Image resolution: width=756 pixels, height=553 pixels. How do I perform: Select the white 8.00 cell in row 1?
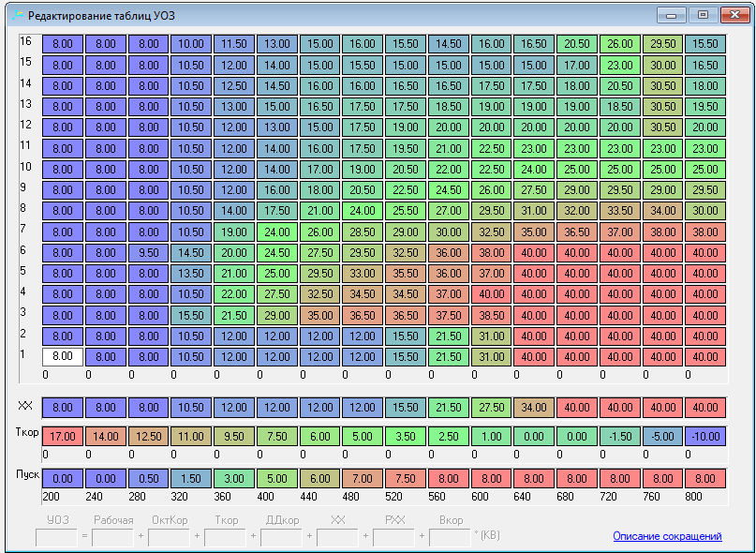[x=62, y=356]
